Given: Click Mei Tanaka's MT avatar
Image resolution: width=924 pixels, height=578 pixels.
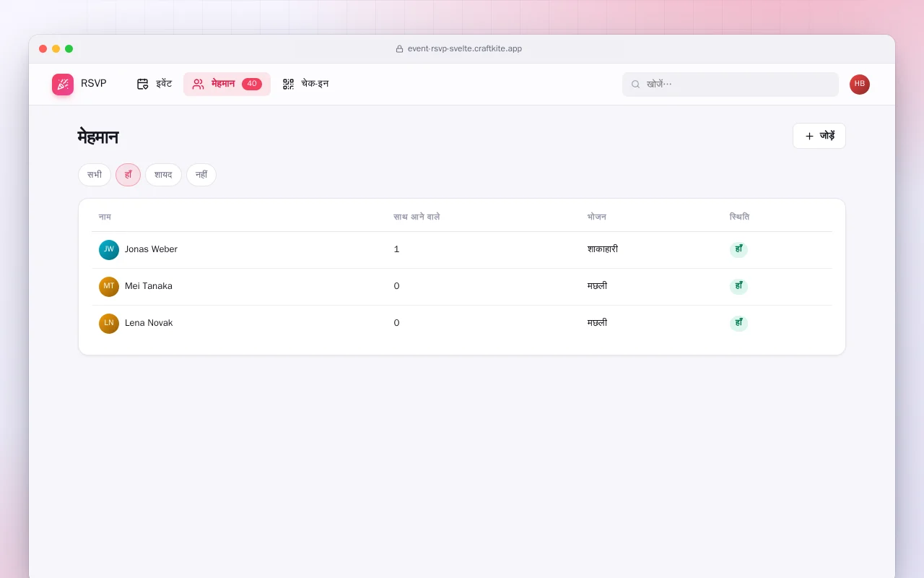Looking at the screenshot, I should point(109,287).
